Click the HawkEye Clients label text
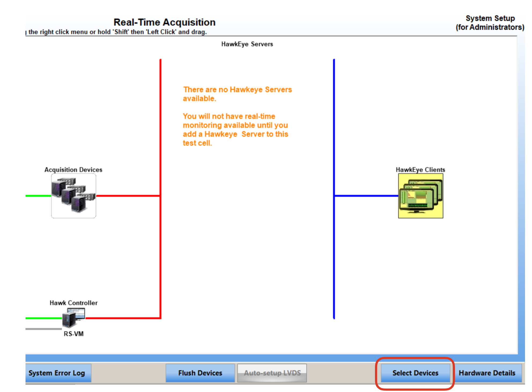The image size is (532, 392). 420,170
